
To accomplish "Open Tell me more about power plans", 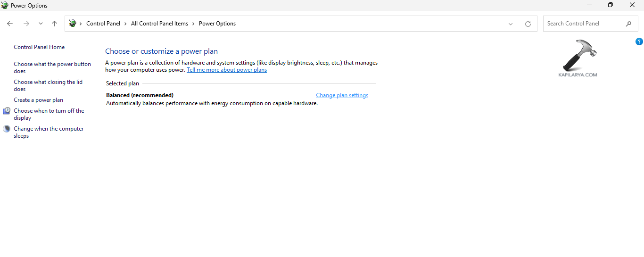I will tap(227, 70).
